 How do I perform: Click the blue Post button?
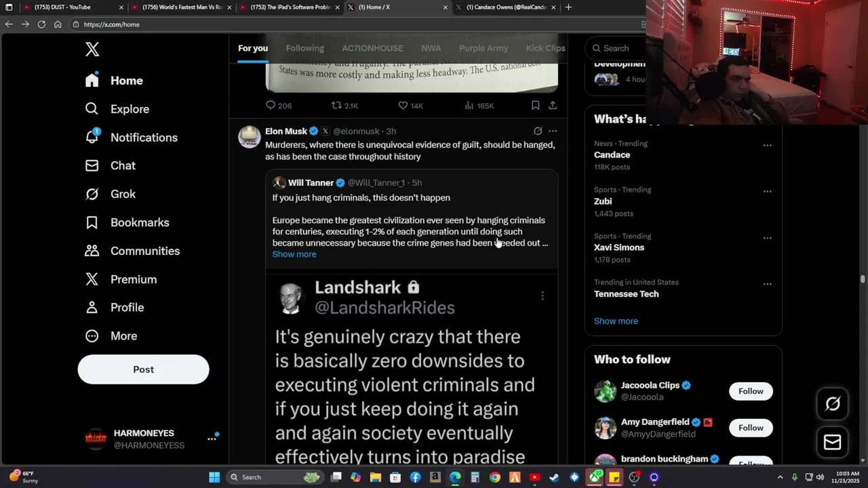point(143,369)
